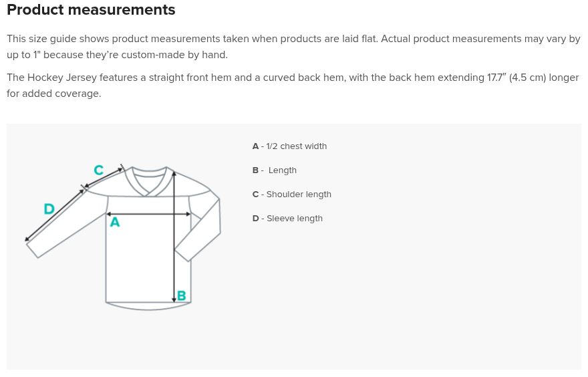Click the cuff of the outstretched left sleeve
588x377 pixels.
click(33, 250)
